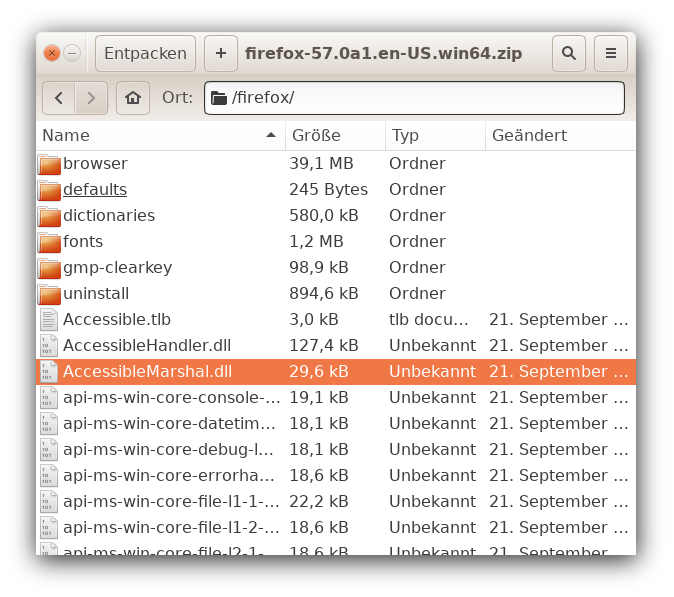
Task: Click the Entpacken extract button
Action: click(145, 54)
